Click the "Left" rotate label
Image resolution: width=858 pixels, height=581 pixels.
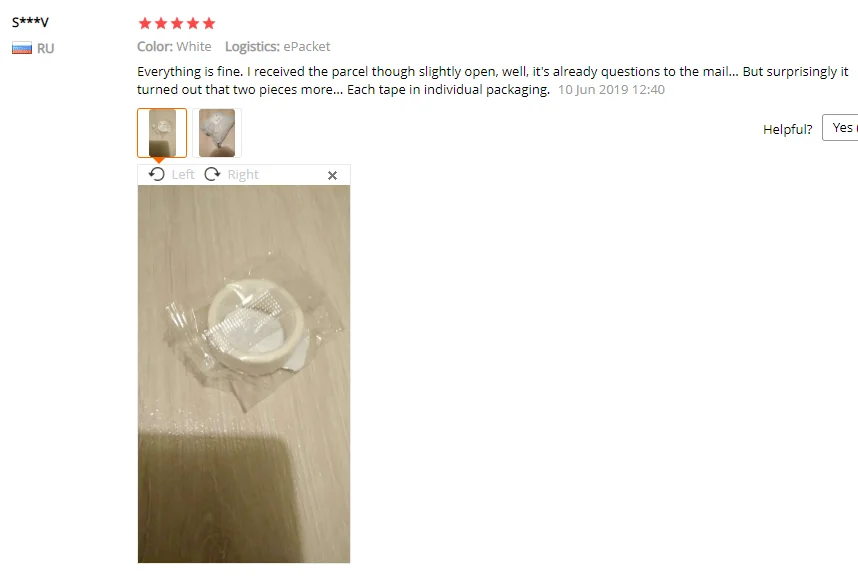183,175
